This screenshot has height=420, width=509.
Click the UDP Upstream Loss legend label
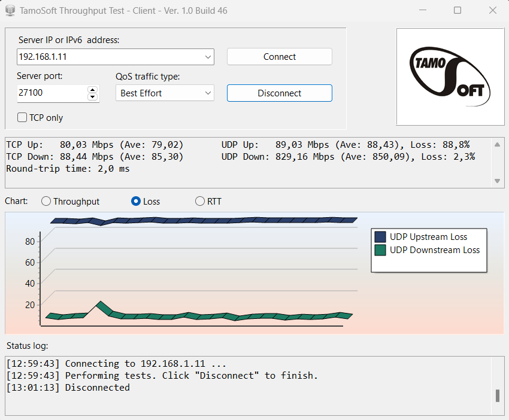pyautogui.click(x=429, y=237)
